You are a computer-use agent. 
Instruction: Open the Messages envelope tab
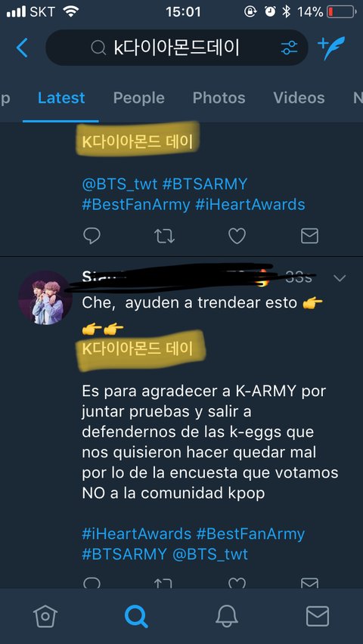(x=318, y=616)
